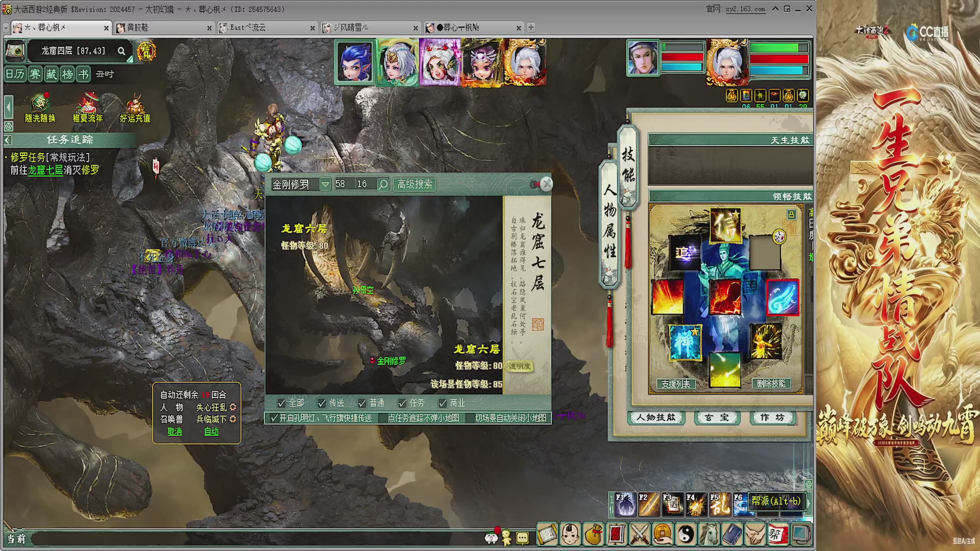The height and width of the screenshot is (551, 980).
Task: Switch to the 作坊 tab
Action: 772,417
